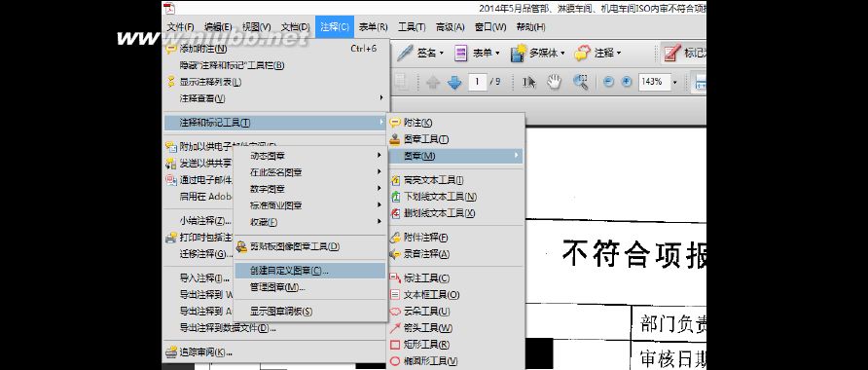Screen dimensions: 868x370
Task: Select 删划线文本工具 strikethrough text tool
Action: click(x=455, y=212)
